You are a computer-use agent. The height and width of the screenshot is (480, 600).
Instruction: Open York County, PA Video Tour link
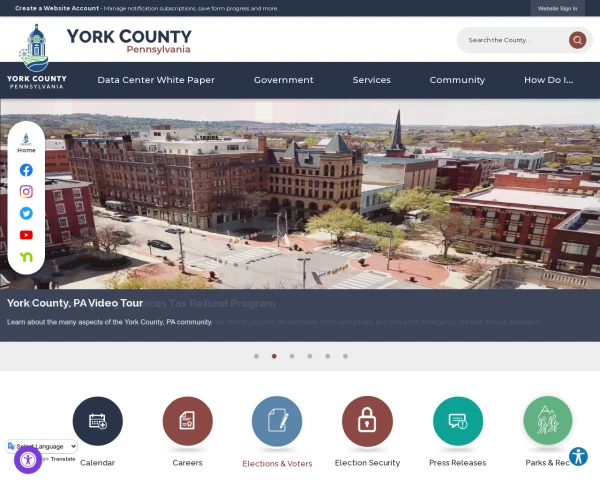click(x=75, y=303)
